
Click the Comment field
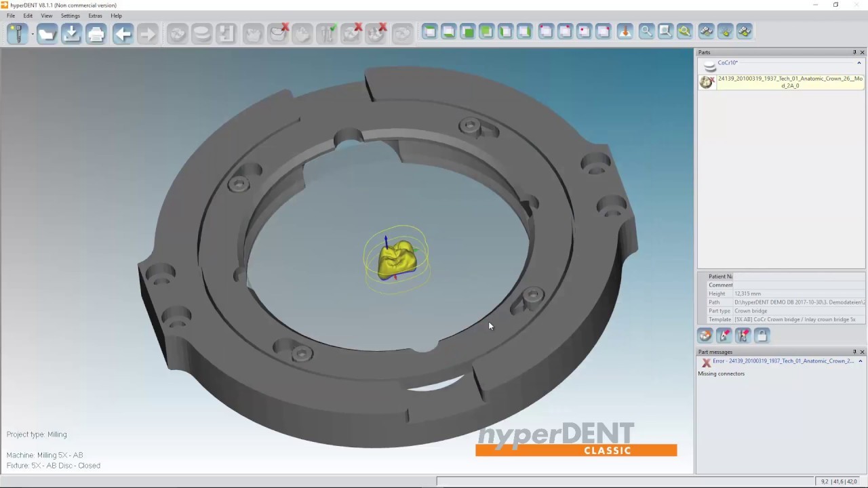pyautogui.click(x=798, y=285)
